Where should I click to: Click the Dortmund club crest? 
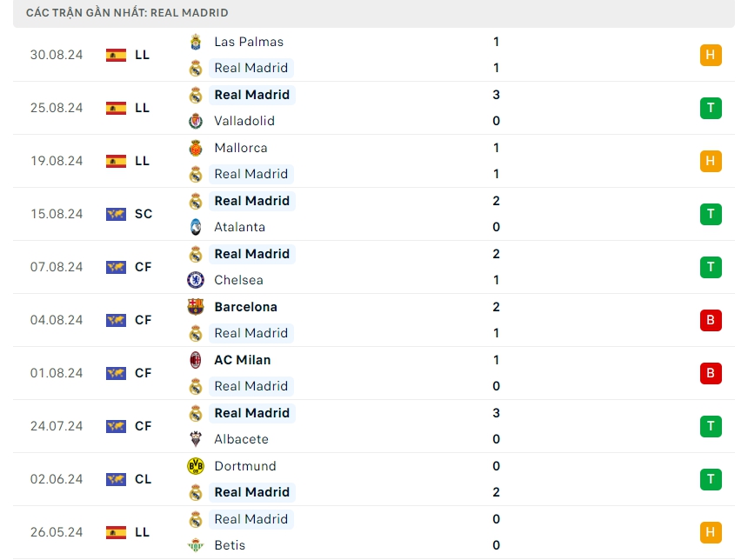tap(196, 466)
